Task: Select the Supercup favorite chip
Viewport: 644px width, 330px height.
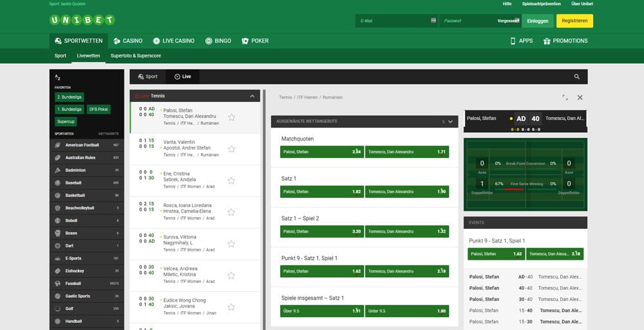Action: [x=66, y=122]
